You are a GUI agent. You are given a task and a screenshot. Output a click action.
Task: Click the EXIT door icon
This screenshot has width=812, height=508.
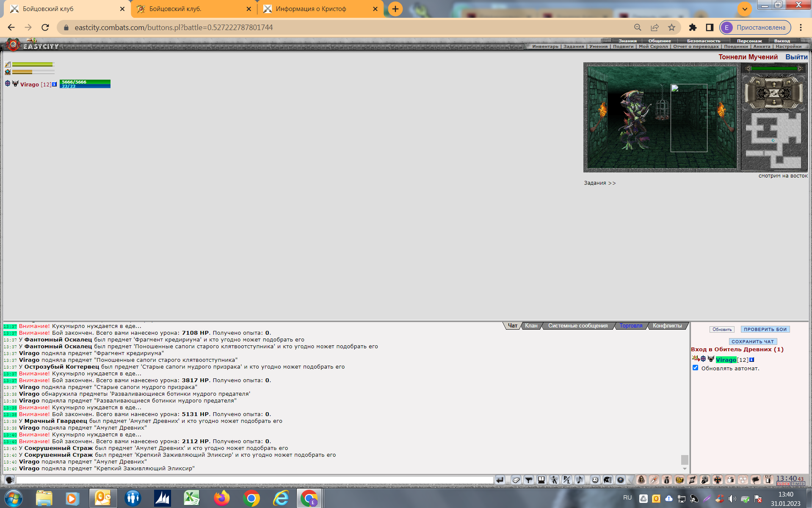(768, 480)
